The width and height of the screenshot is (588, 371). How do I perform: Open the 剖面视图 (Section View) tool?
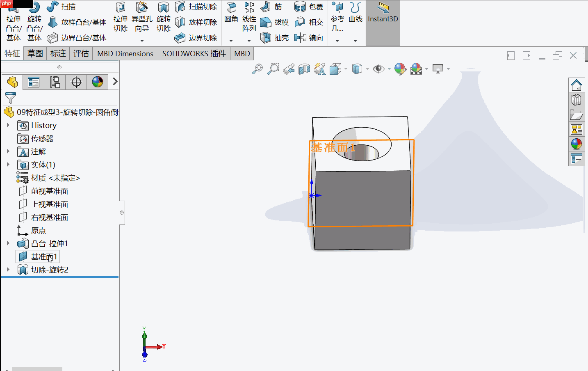pyautogui.click(x=304, y=69)
